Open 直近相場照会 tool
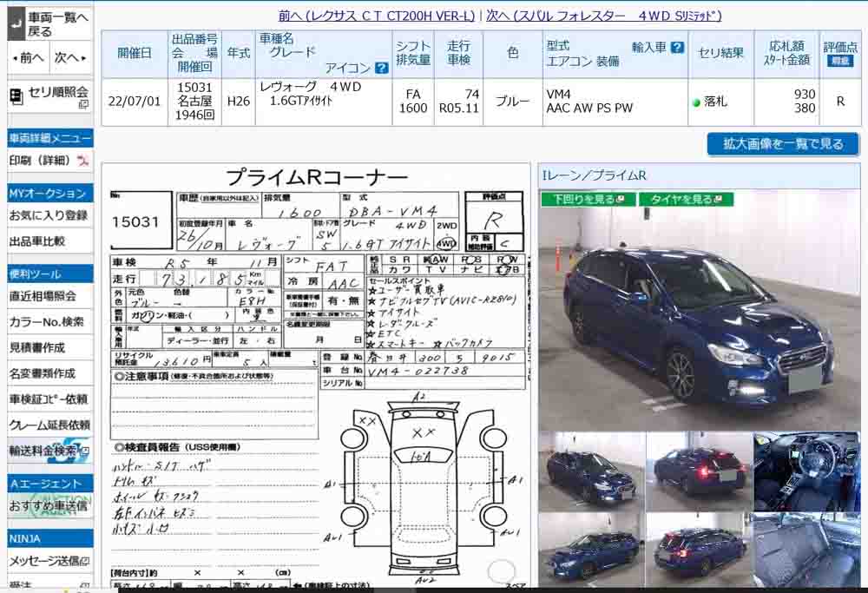The image size is (868, 593). coord(43,296)
